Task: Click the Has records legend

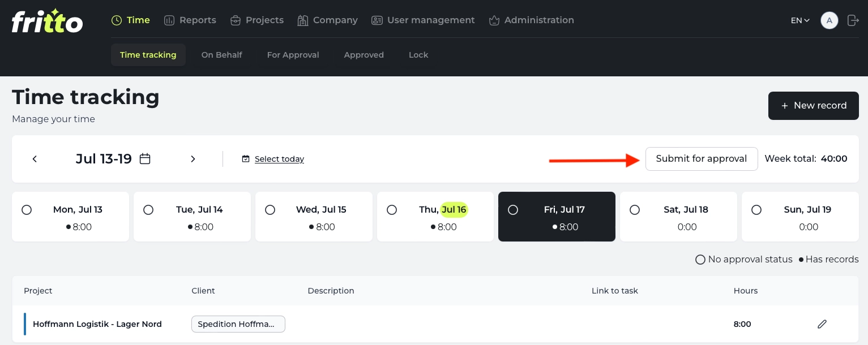Action: pos(829,260)
